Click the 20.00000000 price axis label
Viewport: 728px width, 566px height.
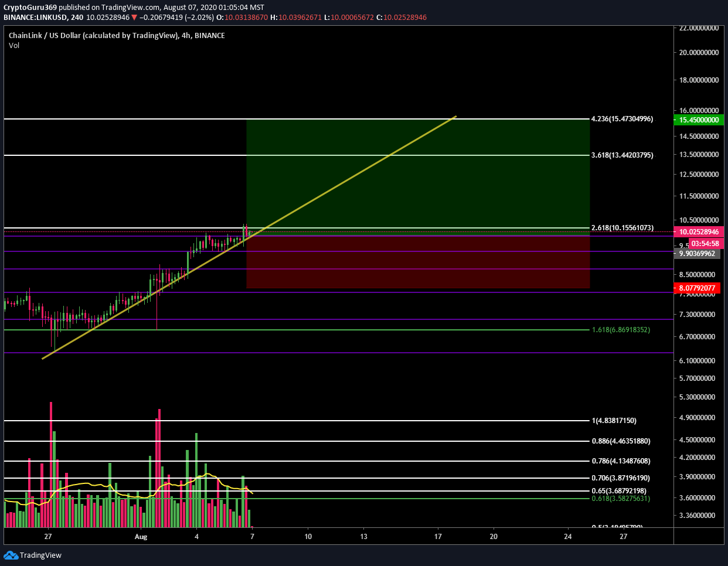[x=699, y=53]
